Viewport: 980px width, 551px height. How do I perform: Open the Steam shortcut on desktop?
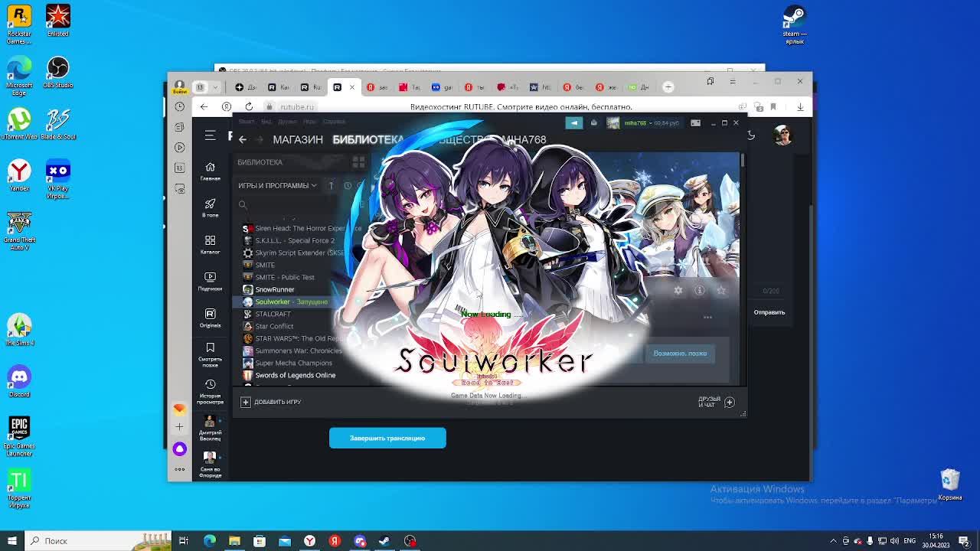(795, 25)
